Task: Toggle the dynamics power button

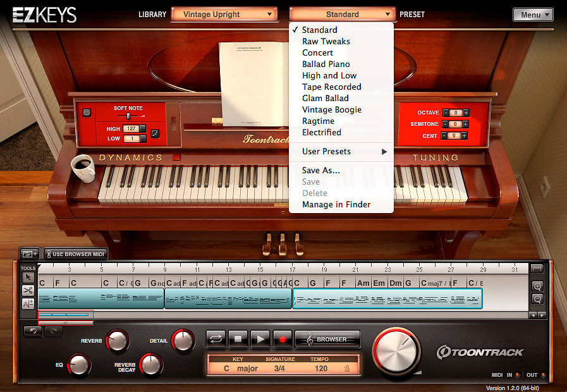Action: point(87,113)
